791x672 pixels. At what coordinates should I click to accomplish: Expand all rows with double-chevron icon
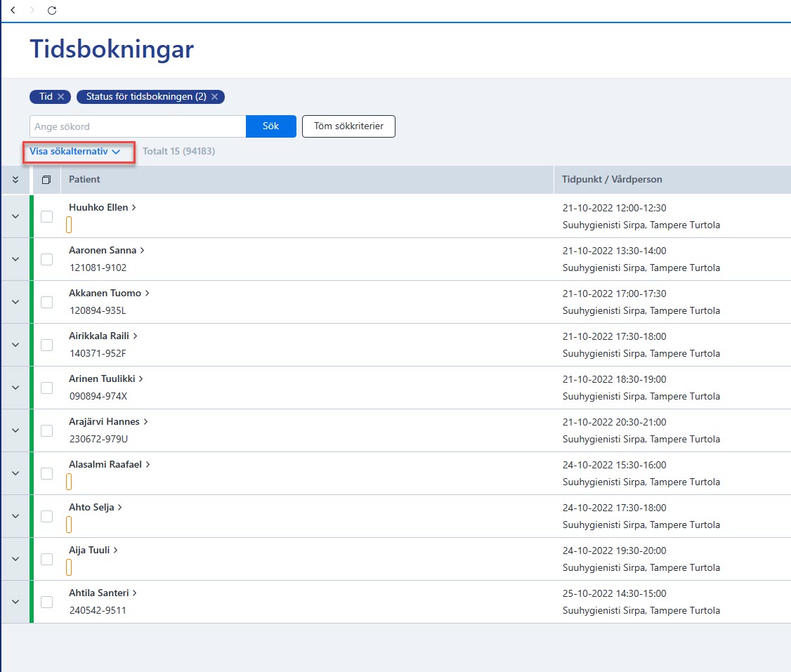pyautogui.click(x=15, y=180)
